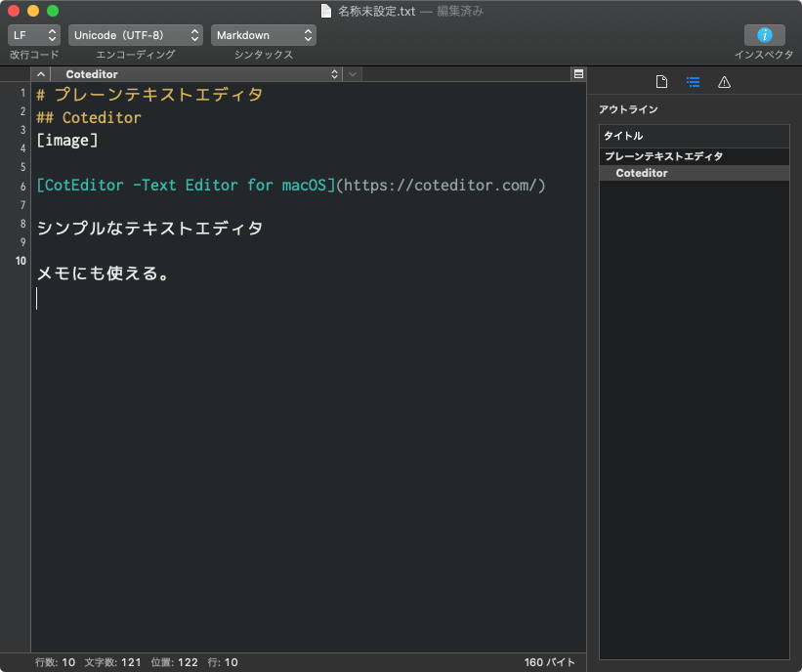The height and width of the screenshot is (672, 802).
Task: Select Coteditor in the outline list
Action: 695,173
